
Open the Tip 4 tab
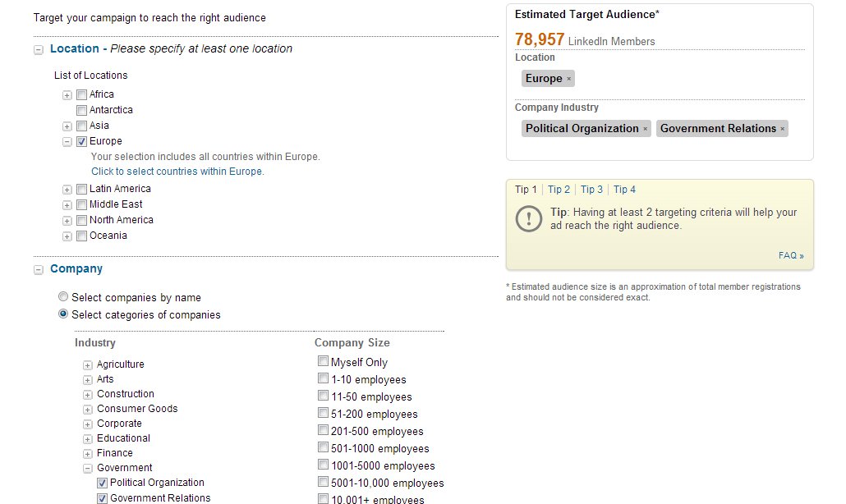(x=624, y=190)
